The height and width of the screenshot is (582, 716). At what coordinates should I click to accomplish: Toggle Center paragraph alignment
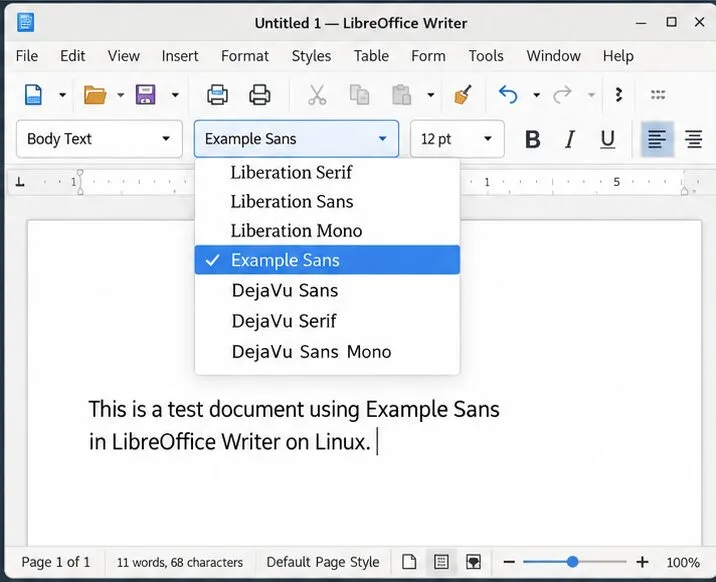click(694, 139)
